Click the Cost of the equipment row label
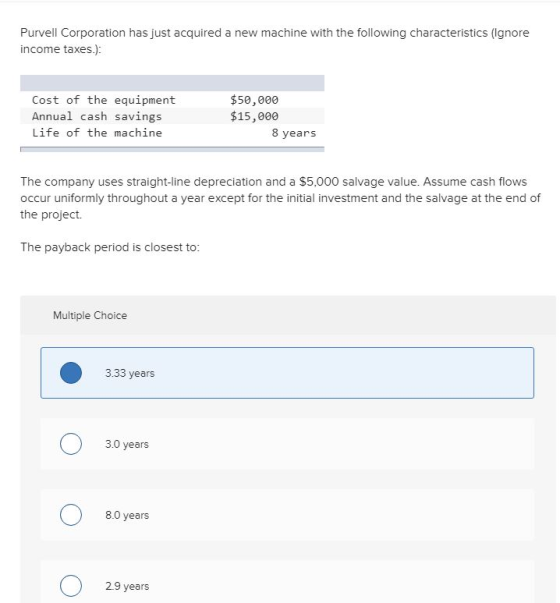The image size is (560, 603). point(103,100)
